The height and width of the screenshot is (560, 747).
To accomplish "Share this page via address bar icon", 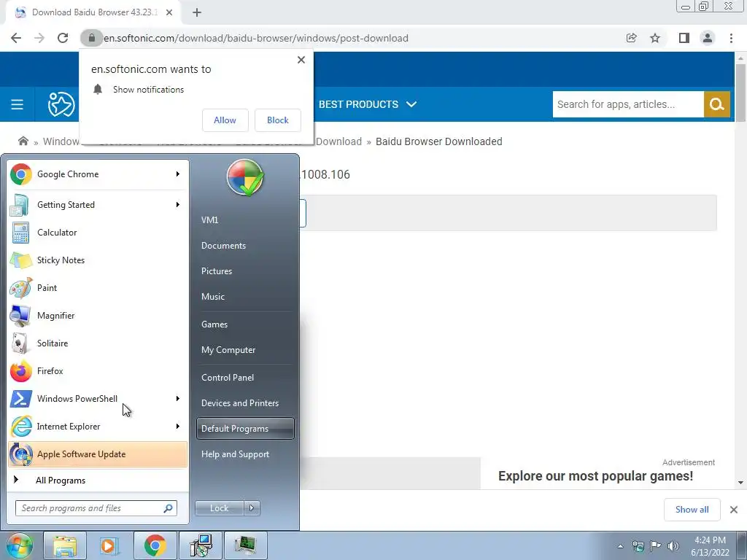I will [631, 38].
